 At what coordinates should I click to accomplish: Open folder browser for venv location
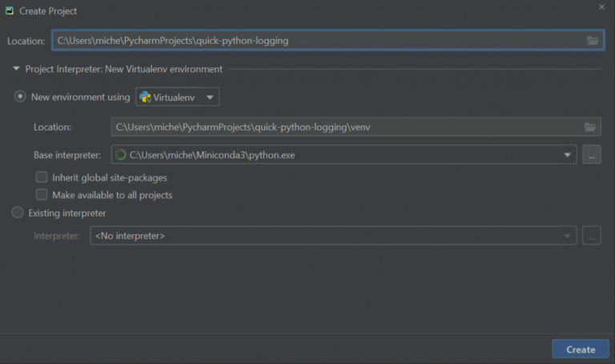[x=590, y=126]
